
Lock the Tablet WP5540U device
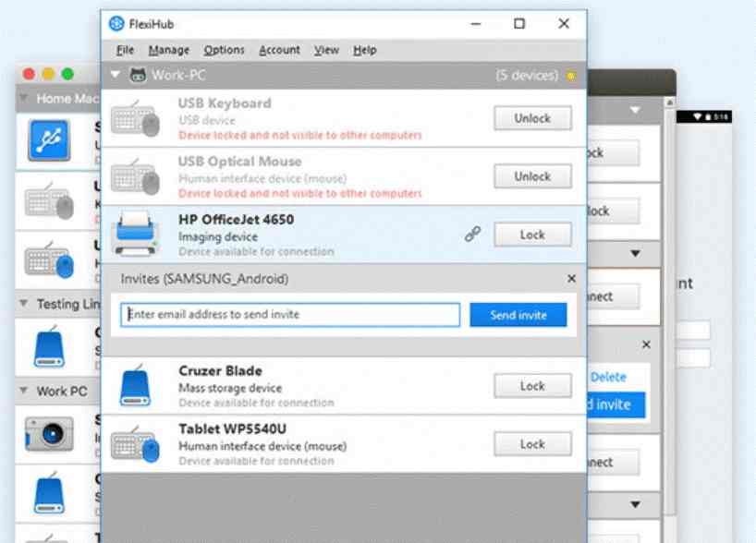tap(532, 444)
